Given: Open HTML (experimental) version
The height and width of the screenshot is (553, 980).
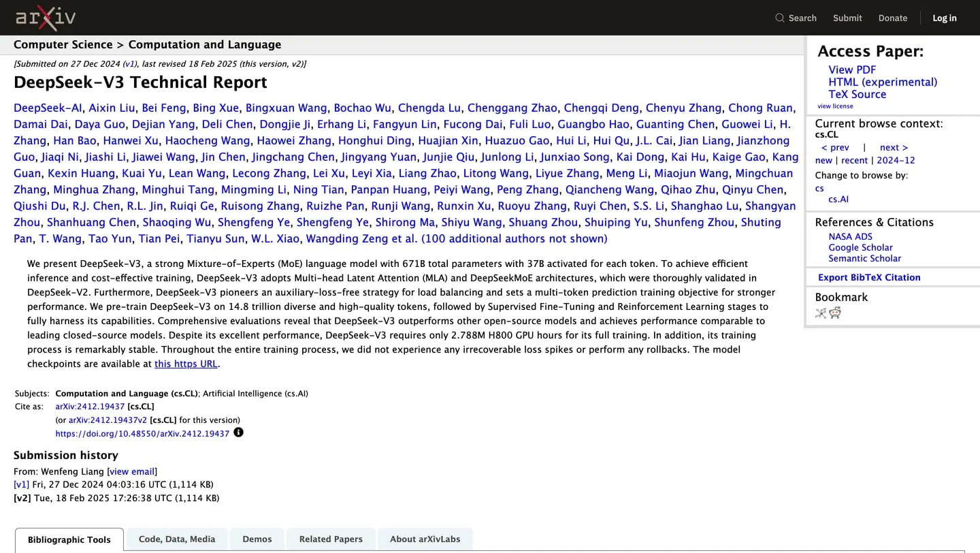Looking at the screenshot, I should click(883, 82).
